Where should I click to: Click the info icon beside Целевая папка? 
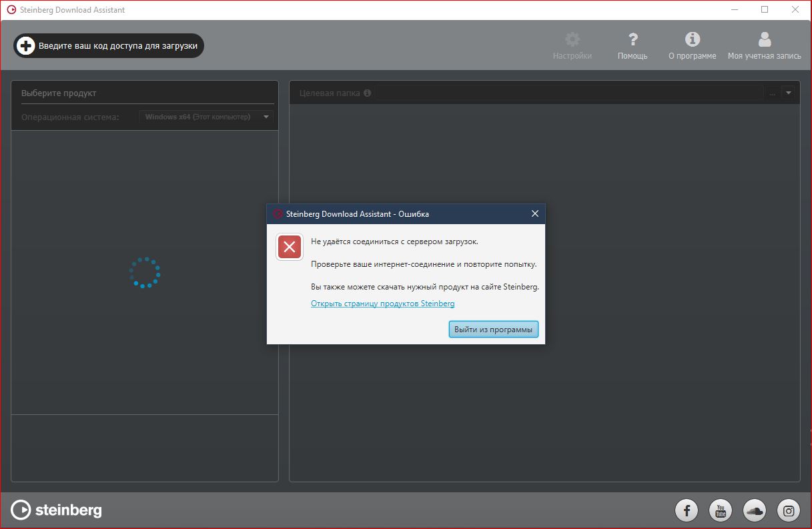click(x=367, y=93)
